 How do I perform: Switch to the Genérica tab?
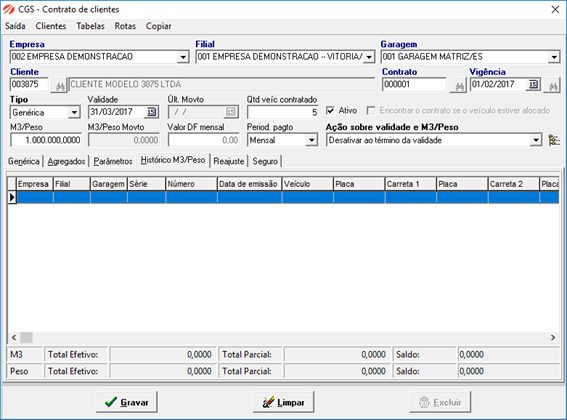tap(24, 161)
